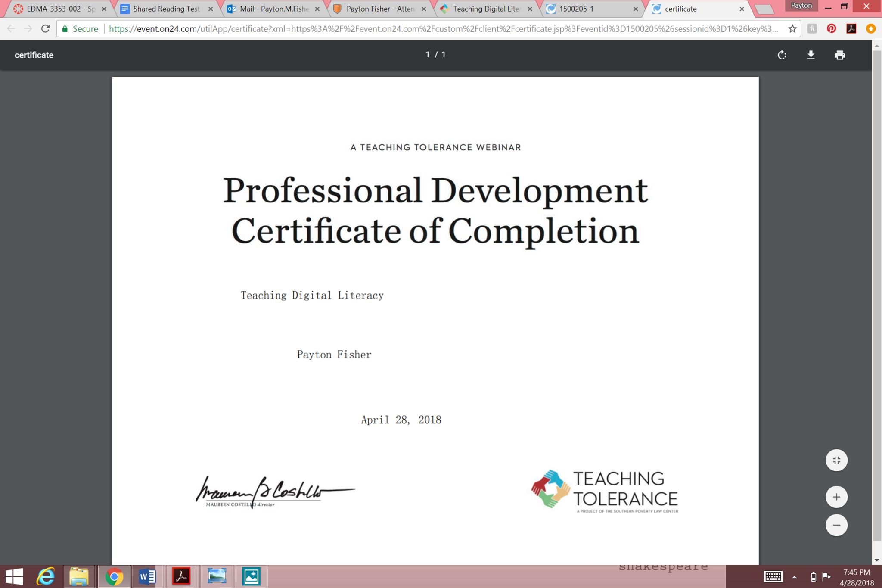Reload the current page
Image resolution: width=882 pixels, height=588 pixels.
pos(45,29)
